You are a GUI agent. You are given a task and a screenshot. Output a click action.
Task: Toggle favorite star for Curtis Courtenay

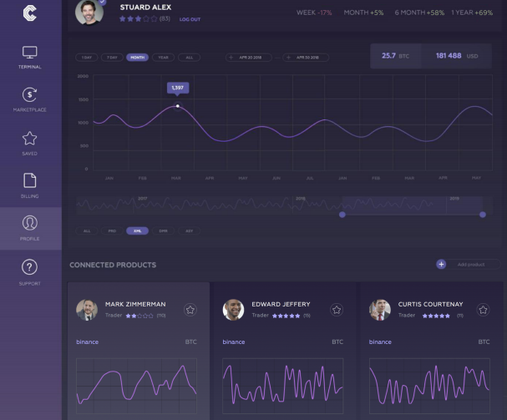point(483,310)
